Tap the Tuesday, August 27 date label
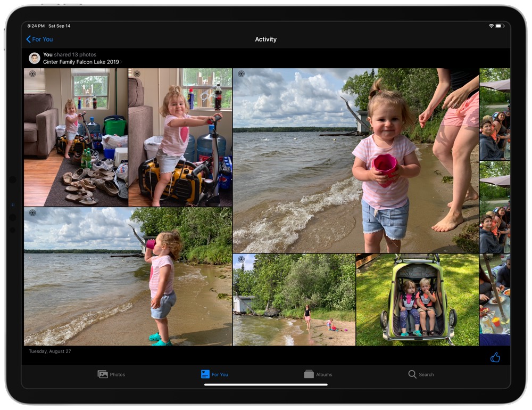Image resolution: width=532 pixels, height=410 pixels. (x=50, y=351)
